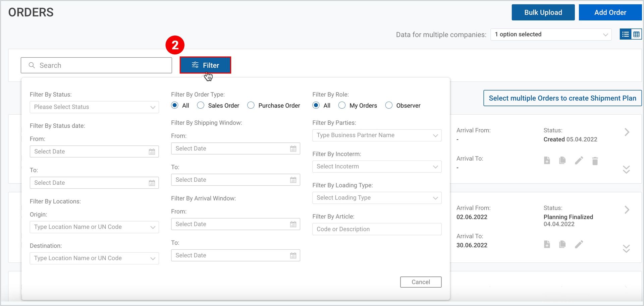Open the Please Select Status dropdown
The height and width of the screenshot is (306, 644).
tap(94, 107)
